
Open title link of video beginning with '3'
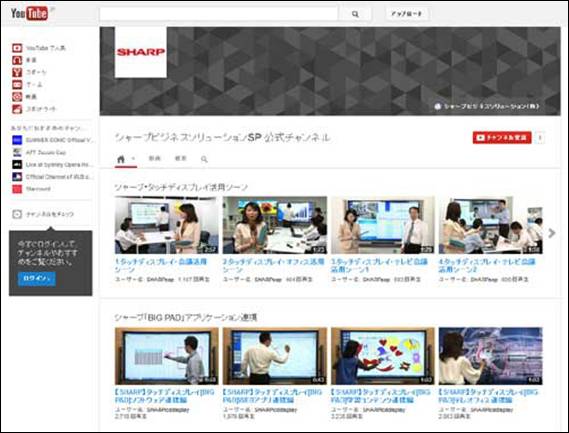tap(380, 266)
